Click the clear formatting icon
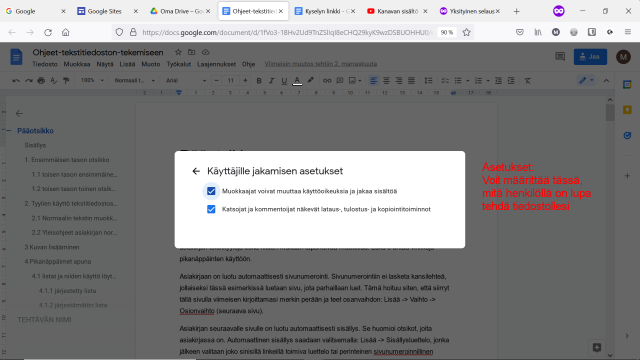 click(527, 81)
